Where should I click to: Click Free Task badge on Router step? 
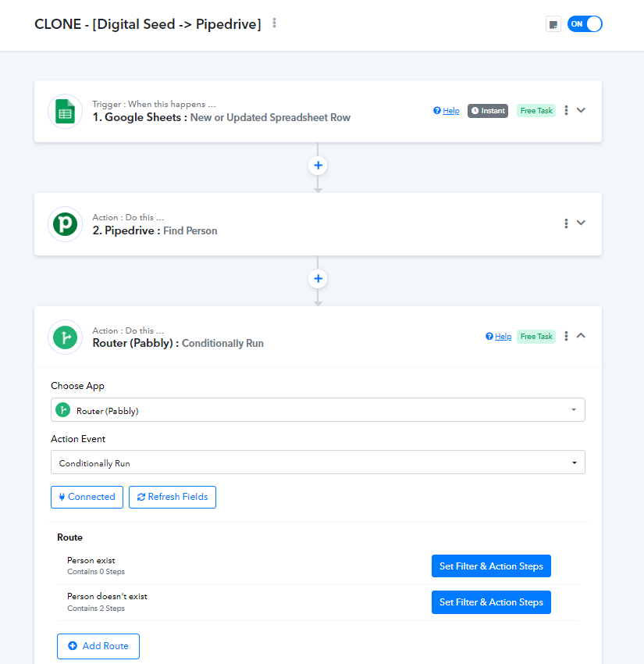[536, 336]
